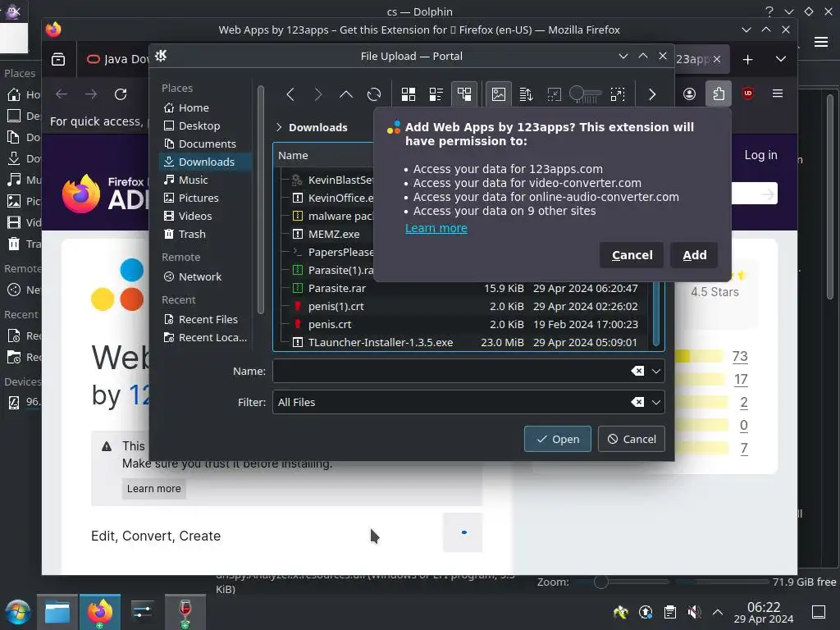This screenshot has width=840, height=630.
Task: Toggle muted volume tray icon
Action: (x=694, y=612)
